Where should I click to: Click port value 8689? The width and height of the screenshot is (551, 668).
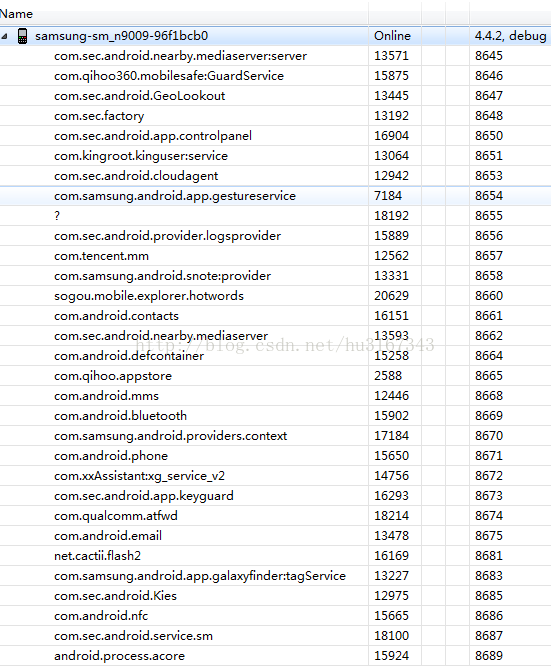[x=489, y=656]
